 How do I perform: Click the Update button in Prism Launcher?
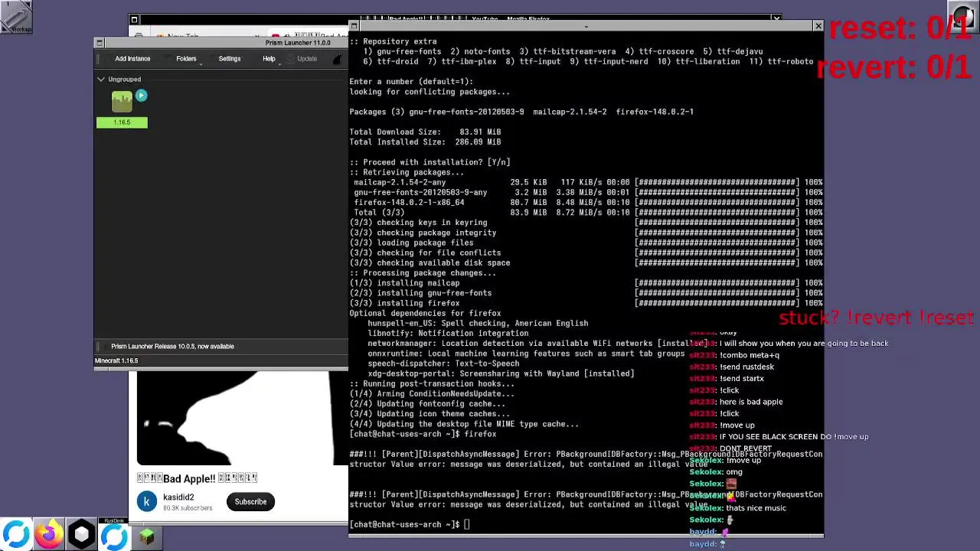[x=307, y=59]
